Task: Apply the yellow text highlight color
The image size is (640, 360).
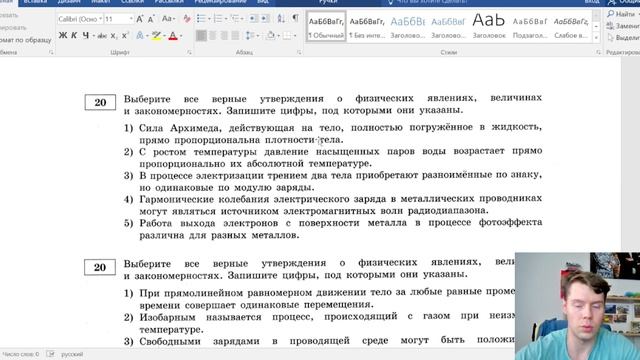Action: (x=156, y=36)
